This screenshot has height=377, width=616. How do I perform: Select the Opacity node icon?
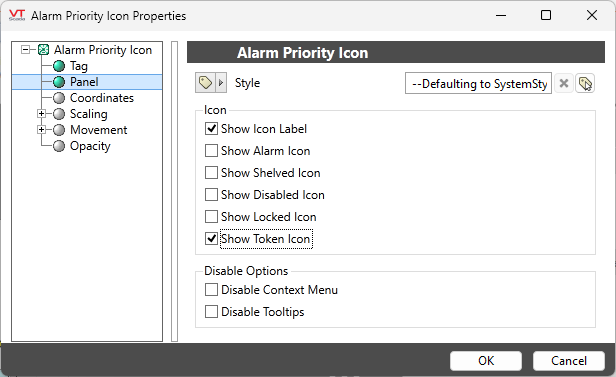tap(59, 146)
